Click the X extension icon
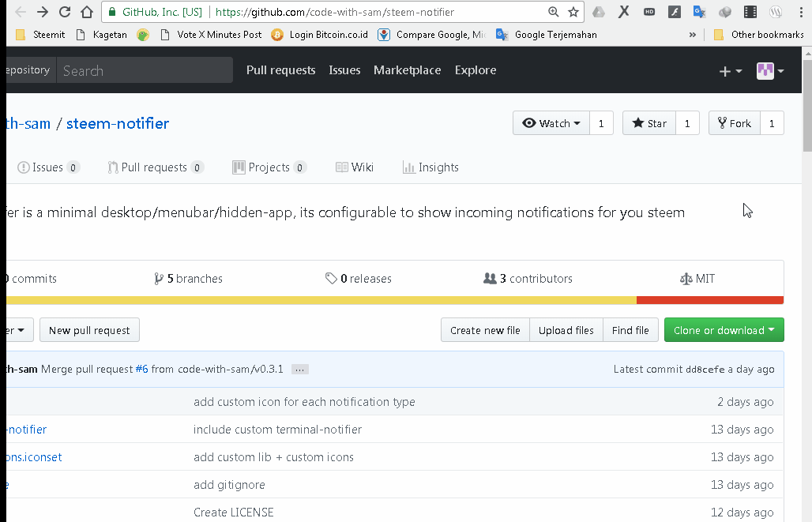Image resolution: width=812 pixels, height=522 pixels. 623,12
